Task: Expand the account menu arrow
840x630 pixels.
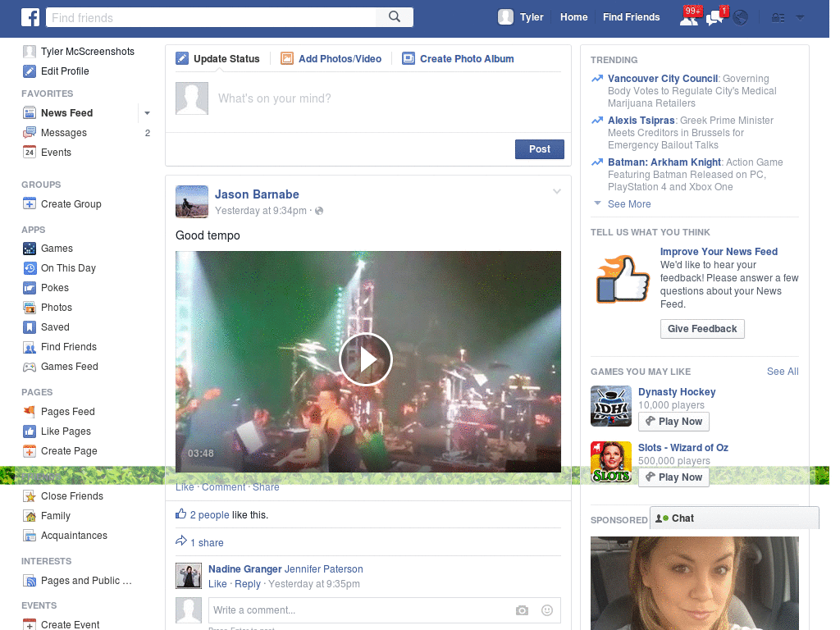Action: coord(800,18)
